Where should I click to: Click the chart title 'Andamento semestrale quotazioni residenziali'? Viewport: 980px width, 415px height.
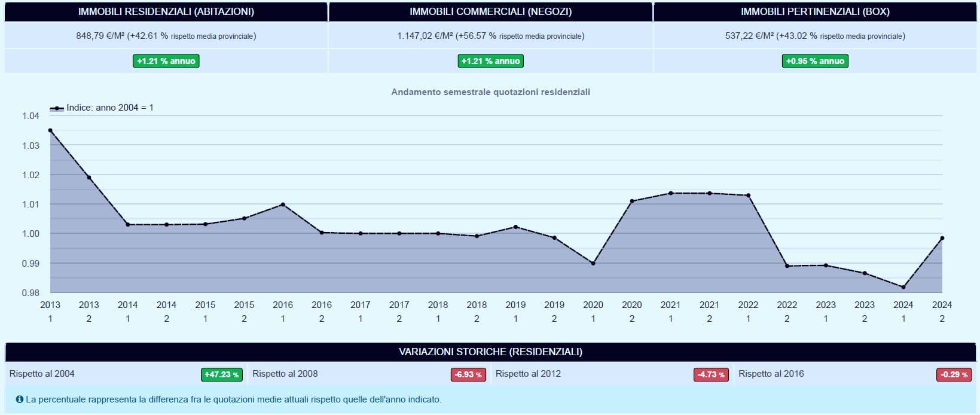point(490,92)
